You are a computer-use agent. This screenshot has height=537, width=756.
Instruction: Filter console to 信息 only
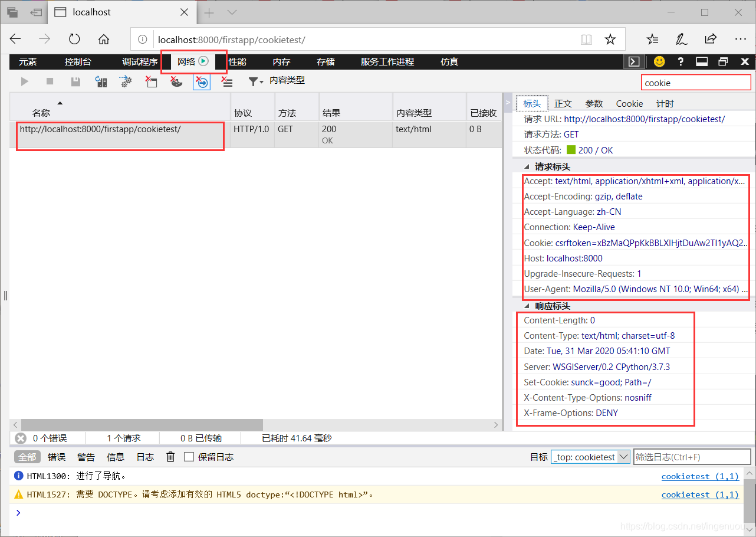(x=116, y=457)
